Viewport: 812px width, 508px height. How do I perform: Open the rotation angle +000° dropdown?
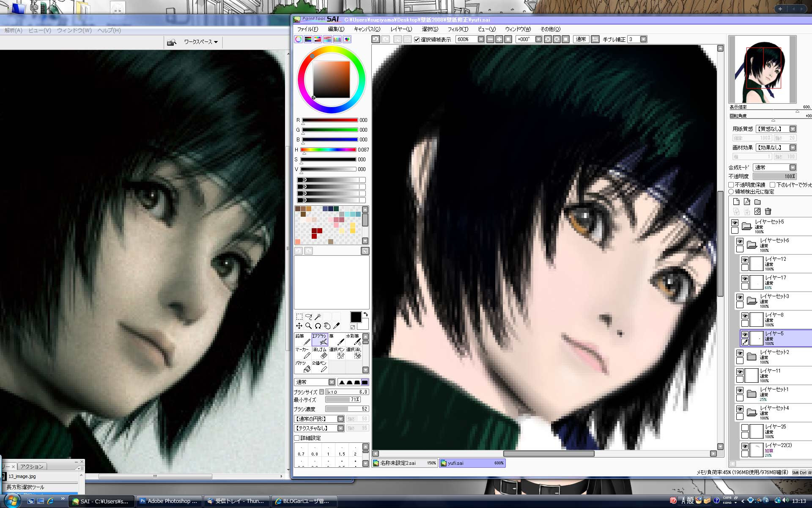pos(539,39)
